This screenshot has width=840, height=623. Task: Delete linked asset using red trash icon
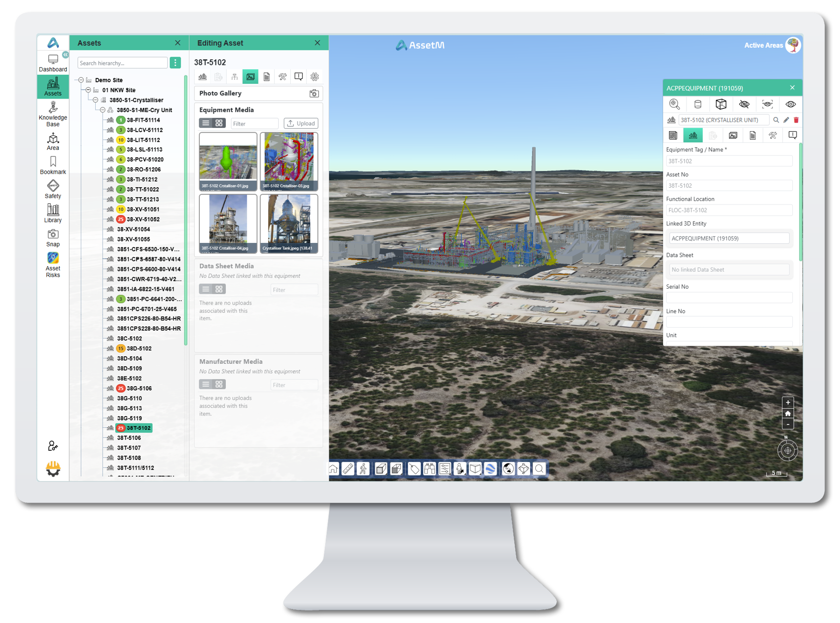coord(796,120)
